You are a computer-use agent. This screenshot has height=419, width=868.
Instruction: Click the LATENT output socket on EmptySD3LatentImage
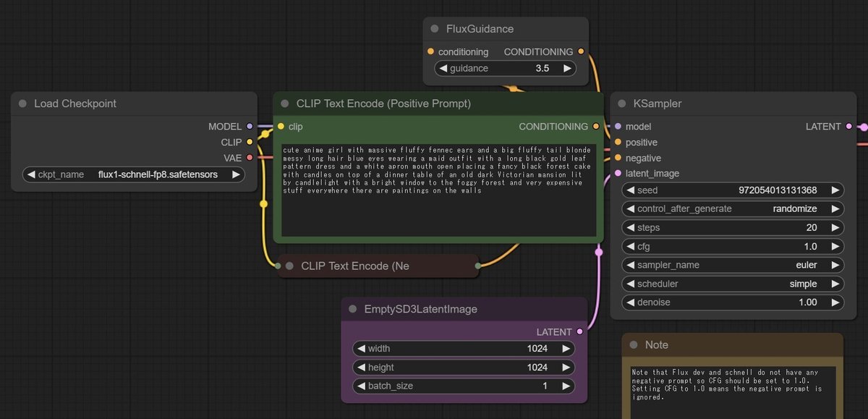[x=579, y=331]
